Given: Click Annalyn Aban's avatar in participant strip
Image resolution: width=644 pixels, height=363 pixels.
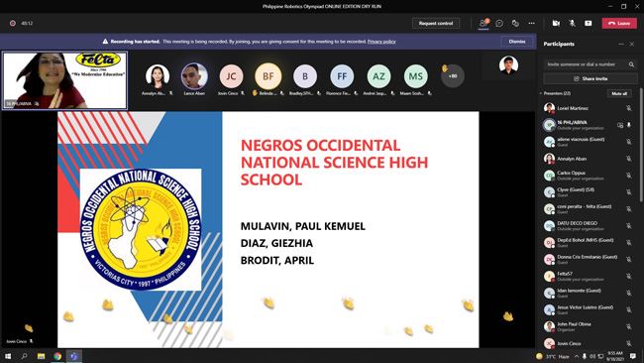Looking at the screenshot, I should pyautogui.click(x=158, y=76).
